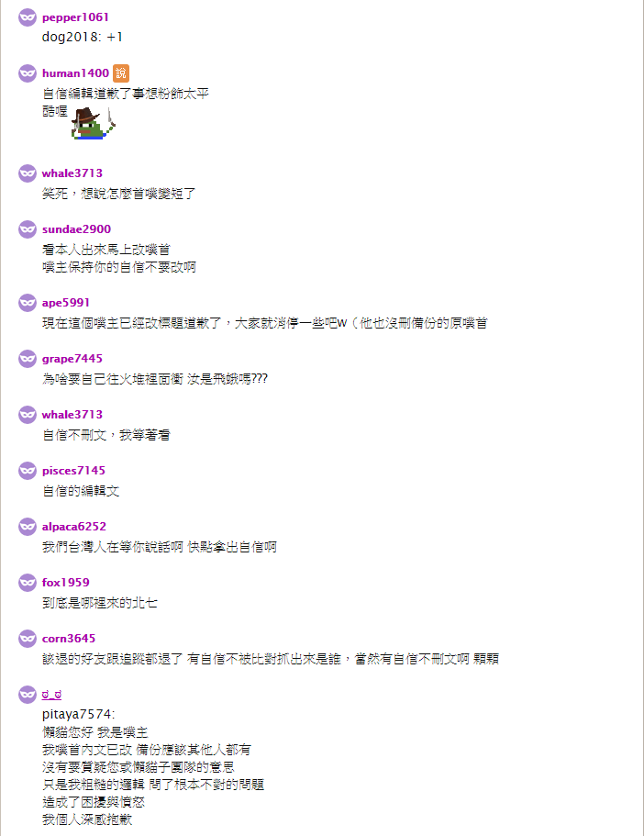
Task: Click the pixel frog cowboy emoticon
Action: tap(94, 124)
